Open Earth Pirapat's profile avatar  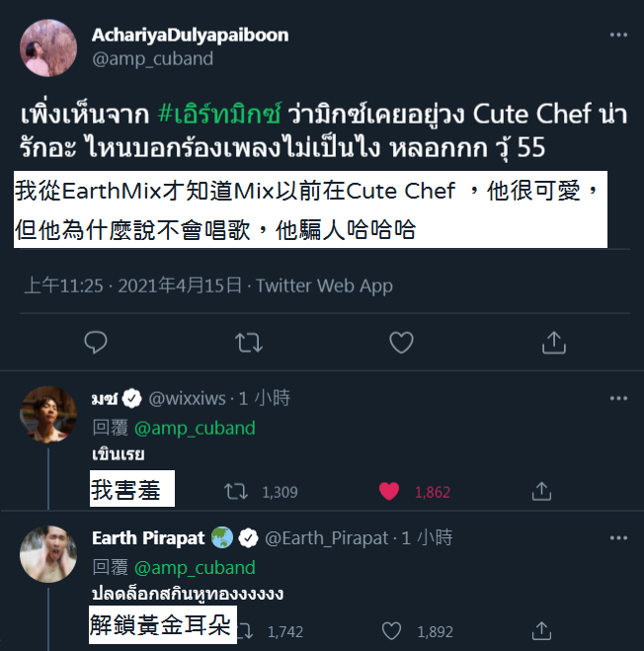pyautogui.click(x=48, y=554)
